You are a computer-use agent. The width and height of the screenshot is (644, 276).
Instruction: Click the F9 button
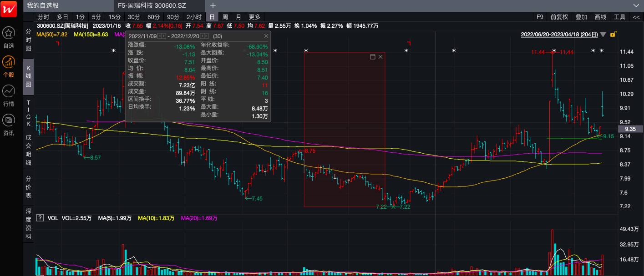(540, 17)
